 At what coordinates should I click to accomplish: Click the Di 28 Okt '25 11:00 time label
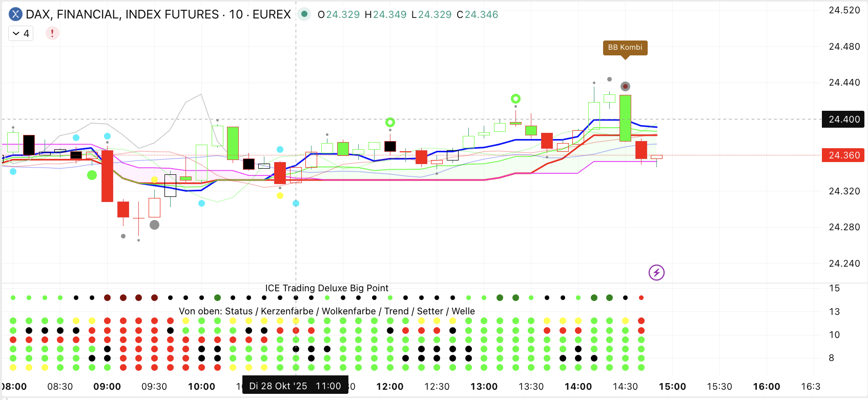click(295, 386)
